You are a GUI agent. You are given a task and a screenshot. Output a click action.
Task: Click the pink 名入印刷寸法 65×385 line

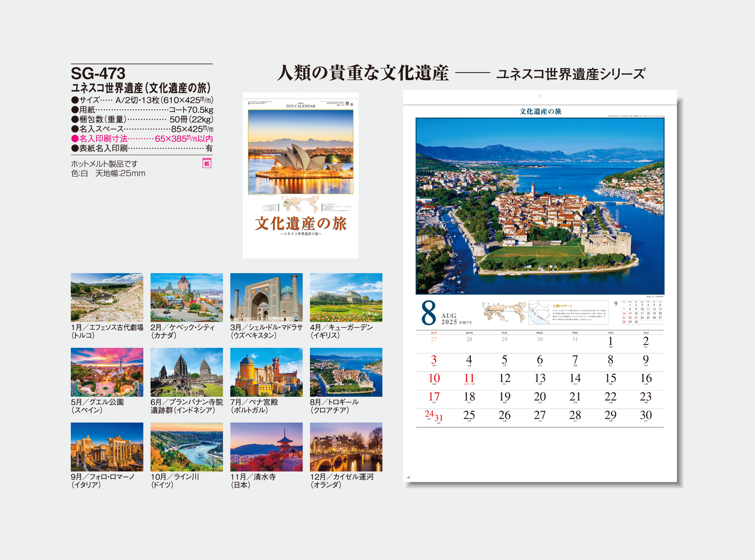142,139
